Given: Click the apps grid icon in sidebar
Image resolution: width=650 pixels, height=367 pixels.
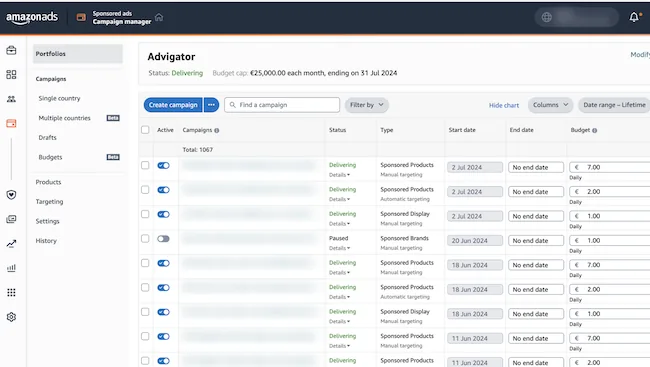Looking at the screenshot, I should tap(12, 292).
